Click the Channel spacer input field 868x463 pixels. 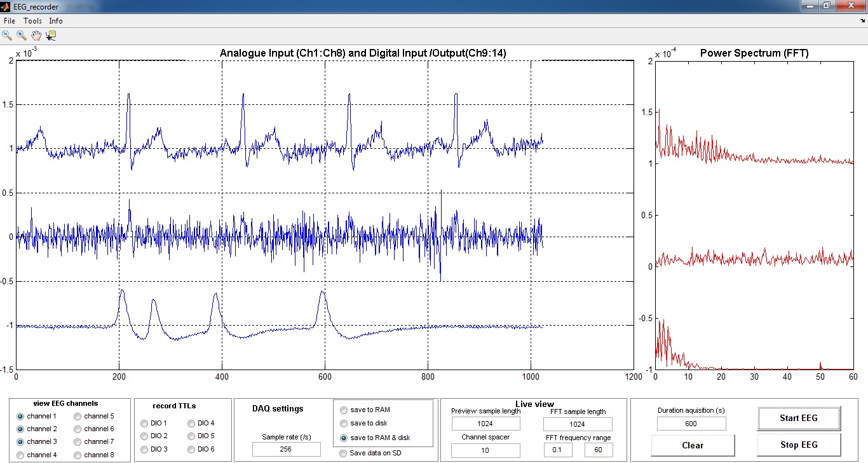tap(485, 450)
